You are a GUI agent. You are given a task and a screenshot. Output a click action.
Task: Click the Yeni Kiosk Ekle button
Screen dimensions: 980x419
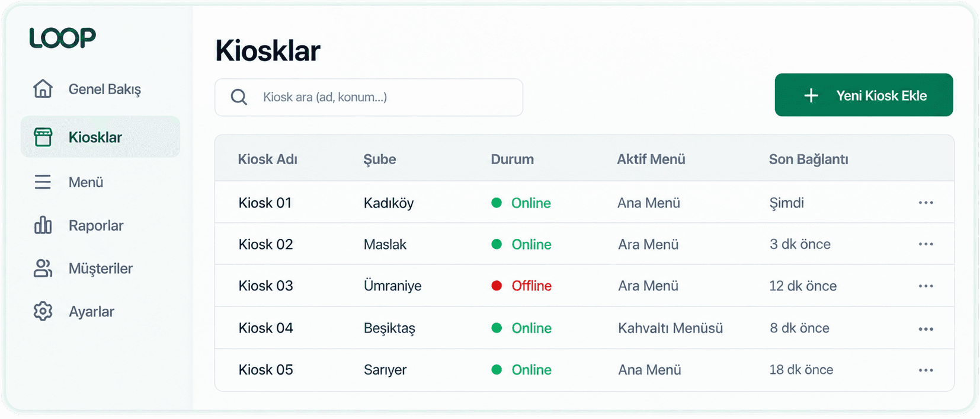pyautogui.click(x=864, y=95)
